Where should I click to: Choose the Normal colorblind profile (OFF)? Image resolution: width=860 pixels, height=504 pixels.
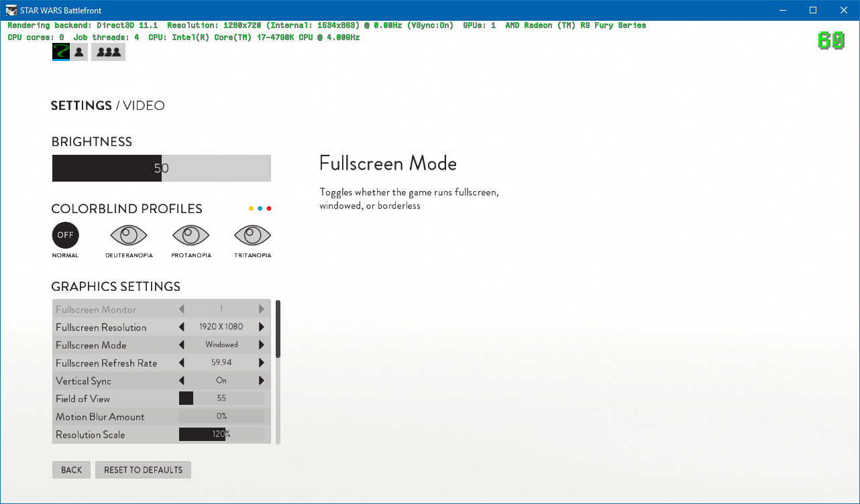pos(65,235)
